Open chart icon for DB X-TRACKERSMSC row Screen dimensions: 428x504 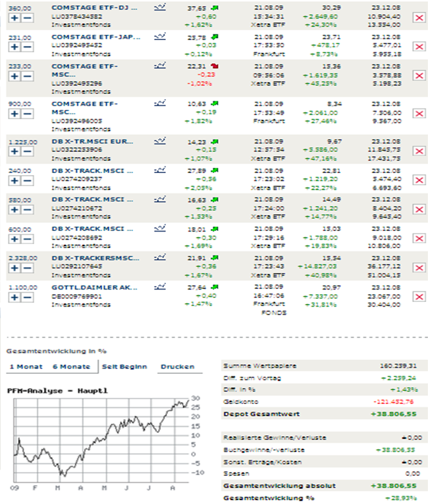160,257
